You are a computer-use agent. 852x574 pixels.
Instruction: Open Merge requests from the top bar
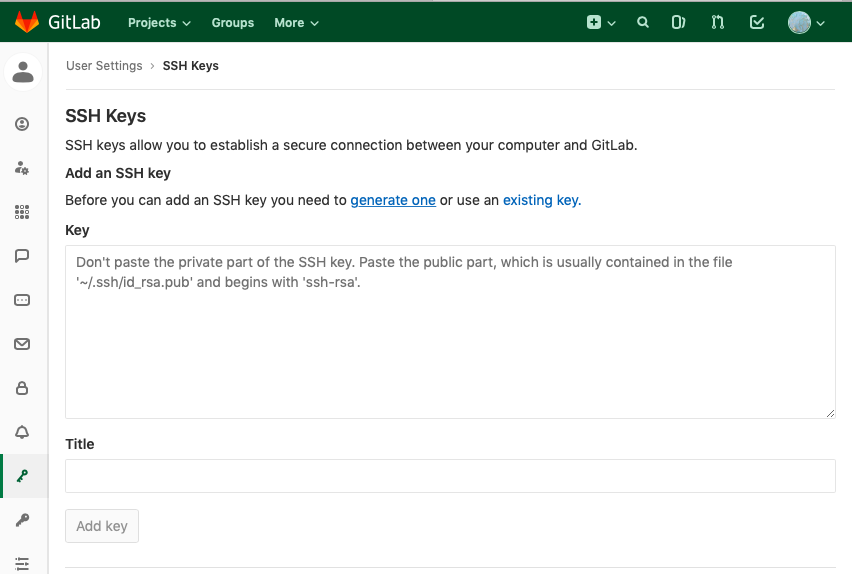point(717,22)
